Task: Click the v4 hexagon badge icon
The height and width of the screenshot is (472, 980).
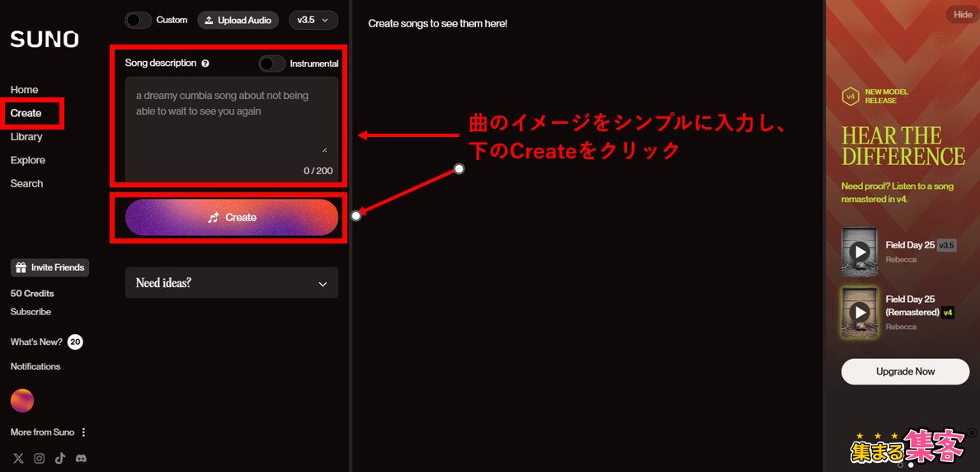Action: point(850,97)
